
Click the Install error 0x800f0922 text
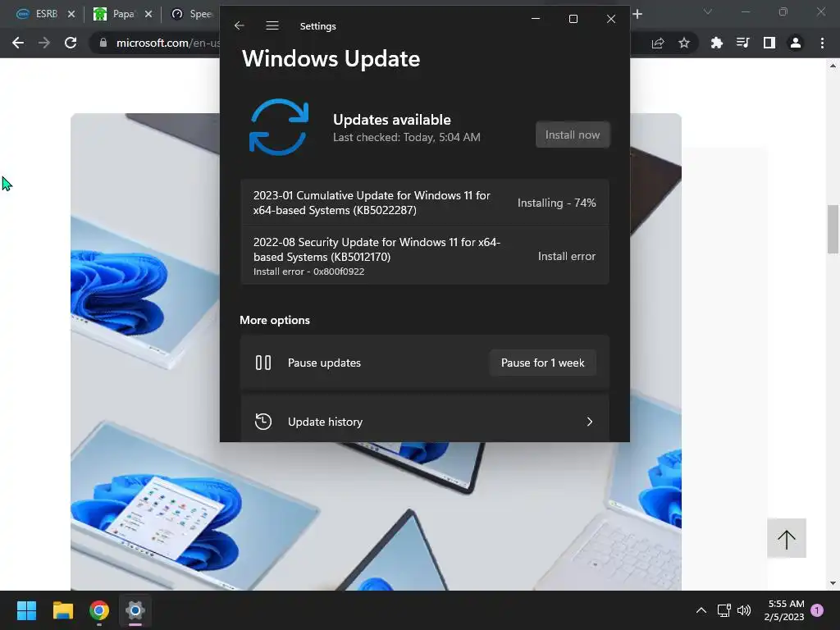[x=308, y=272]
